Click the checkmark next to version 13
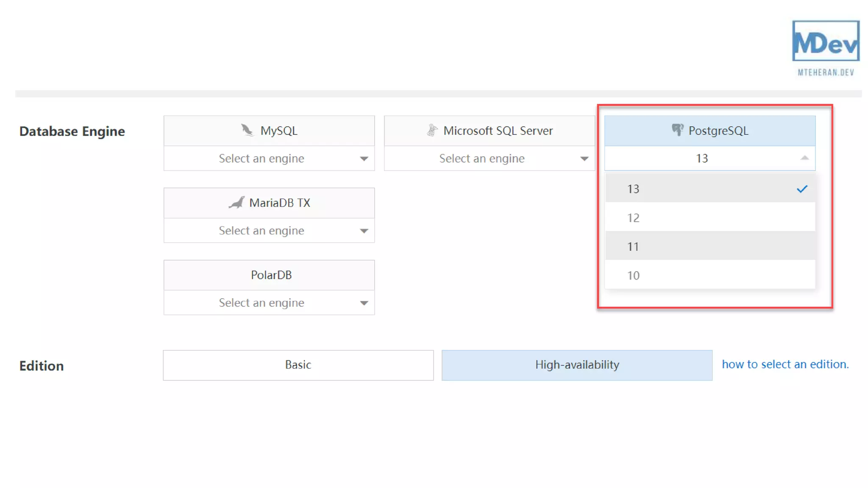868x488 pixels. tap(802, 189)
